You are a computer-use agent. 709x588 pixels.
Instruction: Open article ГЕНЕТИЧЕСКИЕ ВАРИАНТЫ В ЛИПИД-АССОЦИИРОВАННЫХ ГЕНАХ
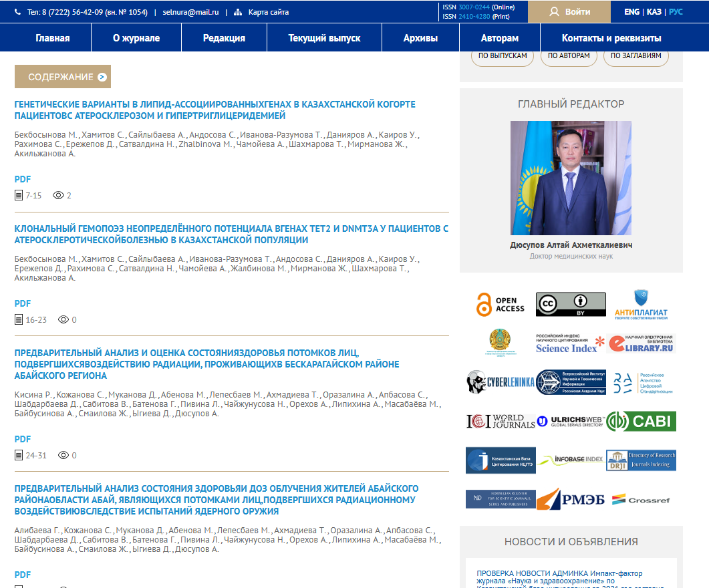215,110
